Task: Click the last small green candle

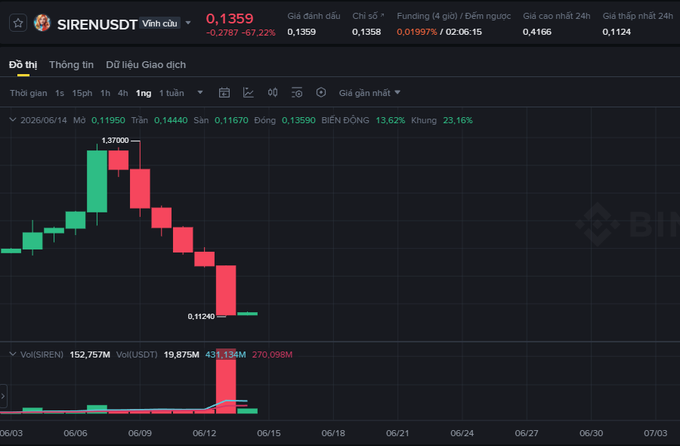Action: pos(248,313)
